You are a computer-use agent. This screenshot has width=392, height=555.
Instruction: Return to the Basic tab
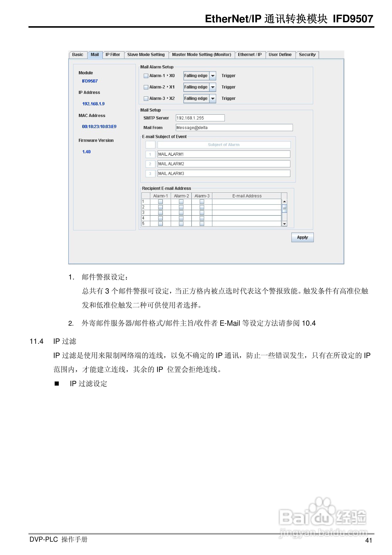pos(78,55)
